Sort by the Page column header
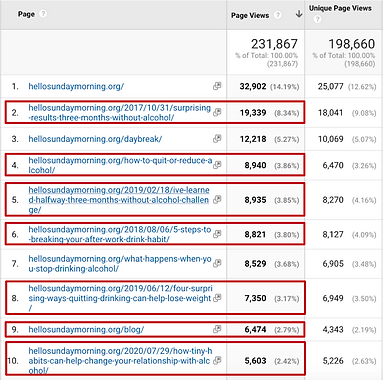 [26, 14]
